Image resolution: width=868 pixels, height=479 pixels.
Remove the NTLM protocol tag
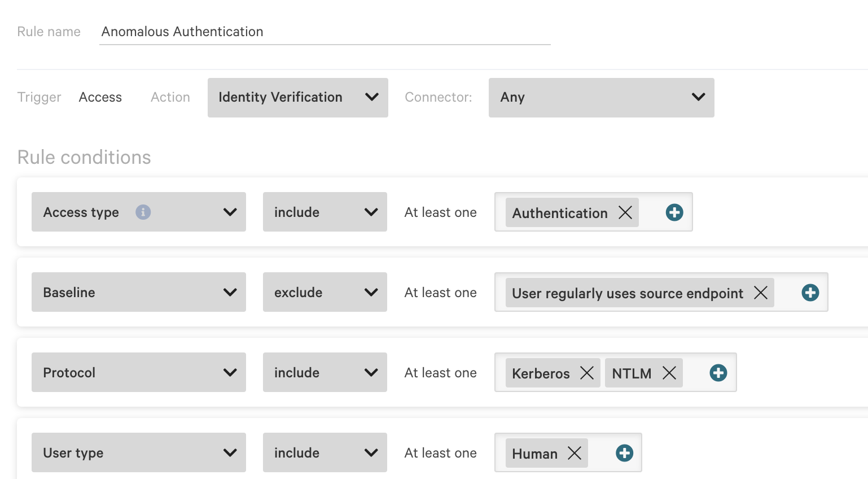[x=669, y=373]
